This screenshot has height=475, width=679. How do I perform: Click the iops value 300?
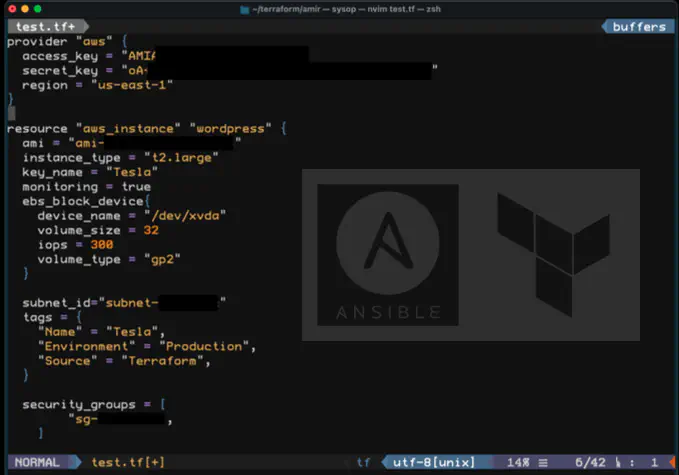tap(102, 245)
